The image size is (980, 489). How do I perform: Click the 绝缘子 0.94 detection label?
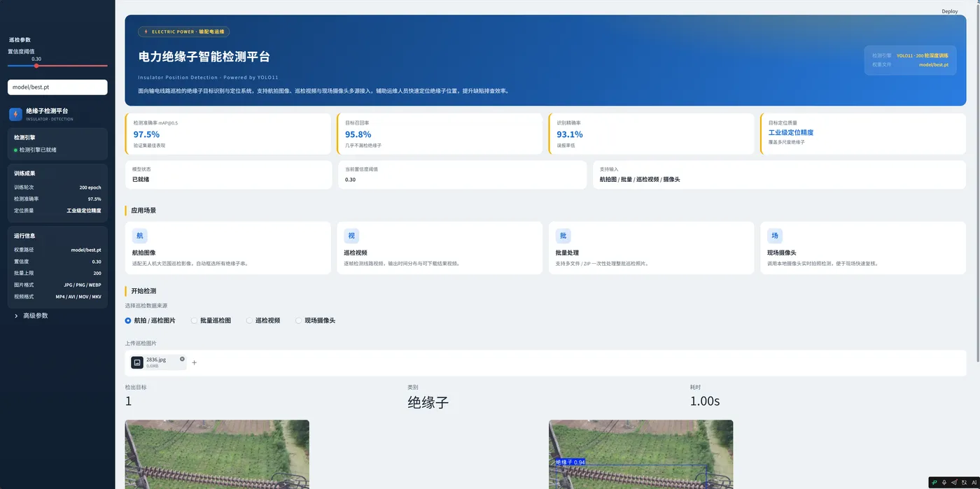point(570,462)
